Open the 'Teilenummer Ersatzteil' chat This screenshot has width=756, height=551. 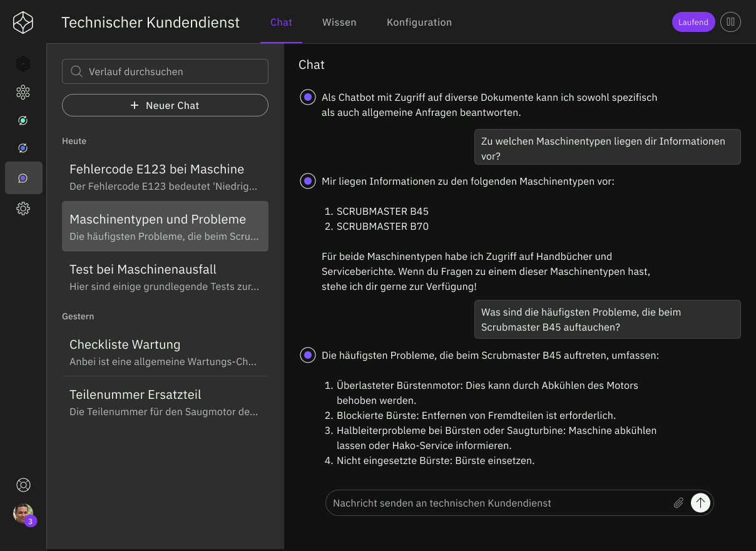(x=165, y=402)
